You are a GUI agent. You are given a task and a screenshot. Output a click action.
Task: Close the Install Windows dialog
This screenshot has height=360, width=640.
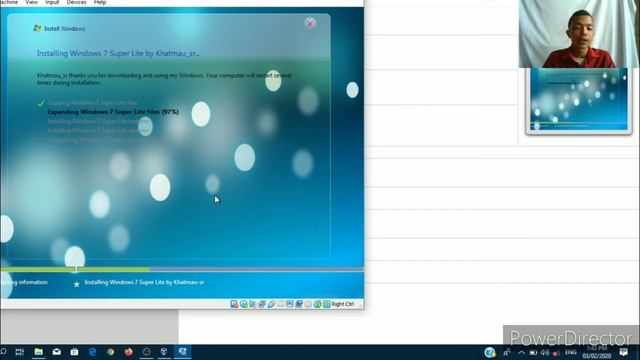(x=310, y=24)
